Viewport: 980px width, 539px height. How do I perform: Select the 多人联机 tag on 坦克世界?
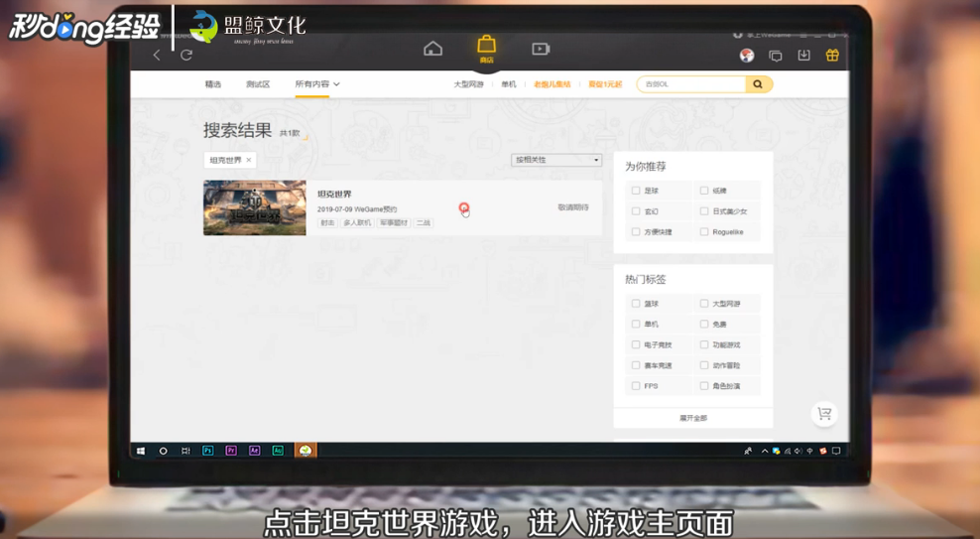(x=357, y=222)
